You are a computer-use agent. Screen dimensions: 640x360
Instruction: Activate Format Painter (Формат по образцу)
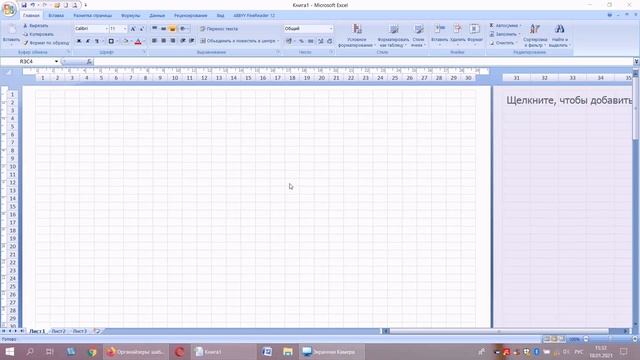[x=46, y=43]
